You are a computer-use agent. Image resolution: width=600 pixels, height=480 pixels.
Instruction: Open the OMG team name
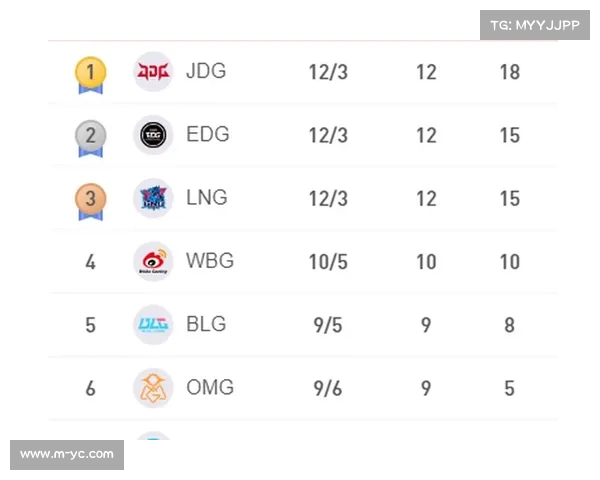[210, 387]
